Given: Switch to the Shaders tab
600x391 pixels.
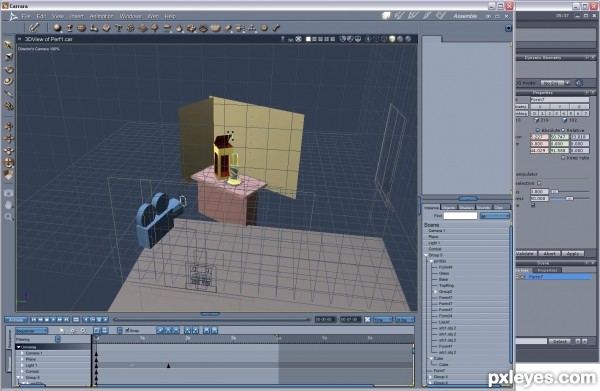Looking at the screenshot, I should [466, 207].
